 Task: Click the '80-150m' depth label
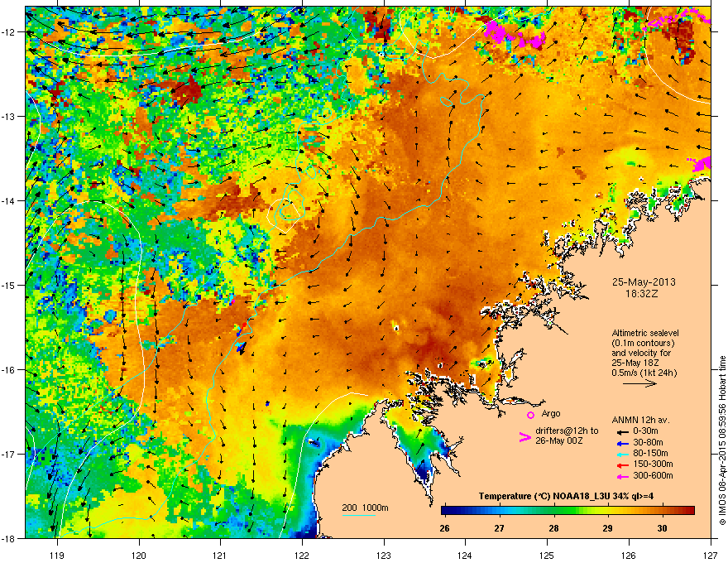point(650,454)
